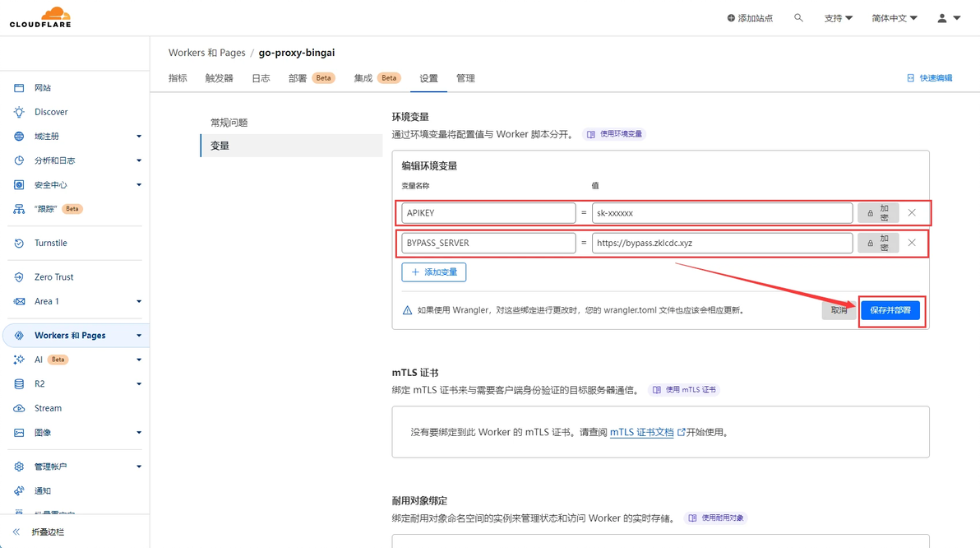
Task: Expand the Area 1 sidebar submenu
Action: pos(139,301)
